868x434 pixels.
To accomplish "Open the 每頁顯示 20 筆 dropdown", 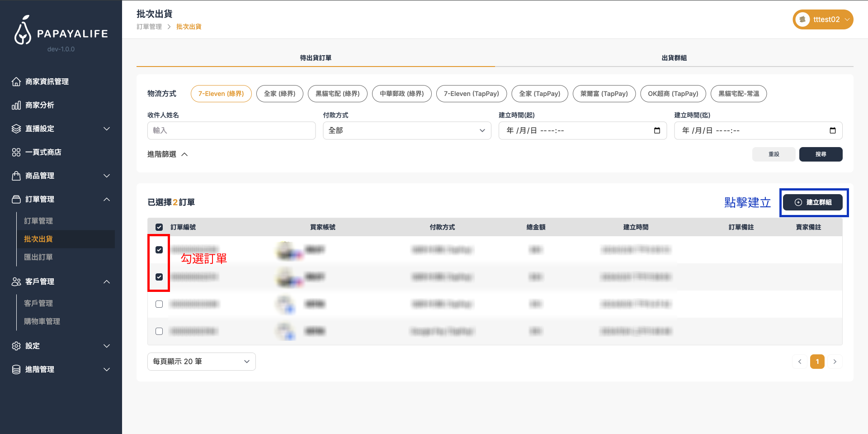I will click(x=201, y=362).
